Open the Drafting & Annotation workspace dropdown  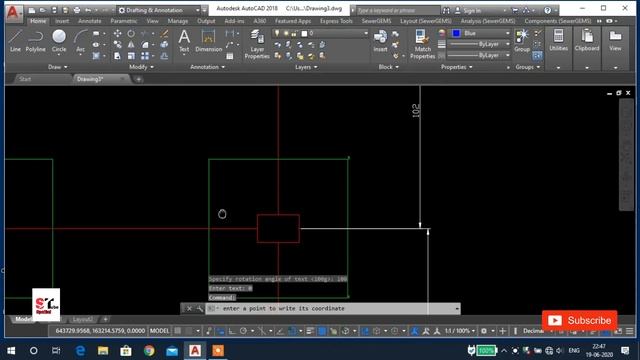coord(160,10)
